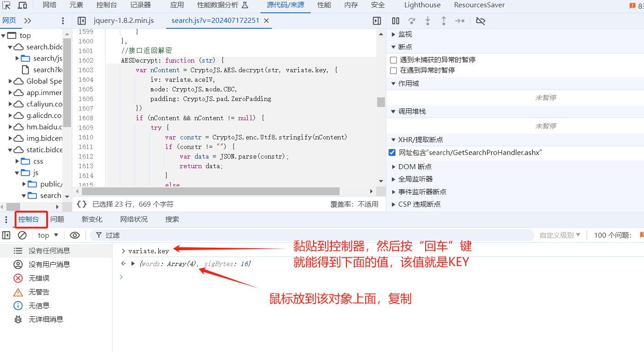Screen dimensions: 644x352
Task: Switch to the 网络 tab
Action: (x=49, y=5)
